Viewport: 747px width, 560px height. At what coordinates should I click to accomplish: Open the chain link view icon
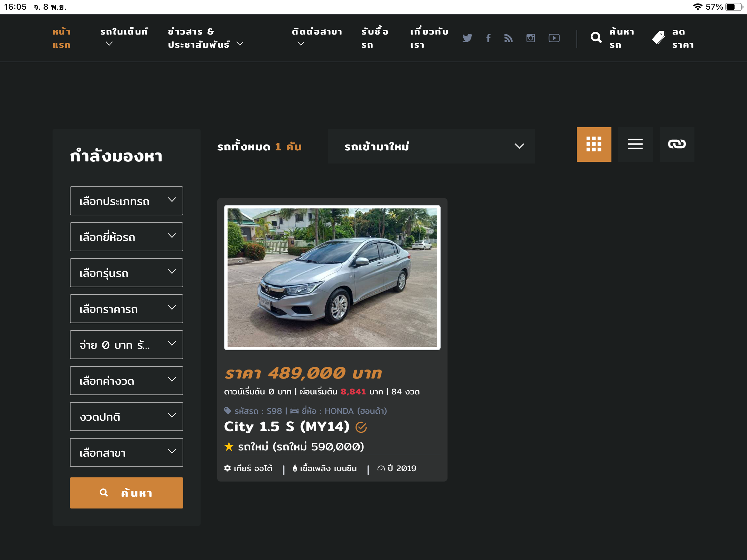click(x=677, y=144)
